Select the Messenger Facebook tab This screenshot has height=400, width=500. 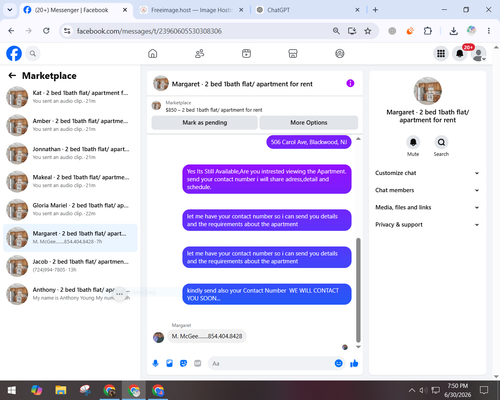76,10
